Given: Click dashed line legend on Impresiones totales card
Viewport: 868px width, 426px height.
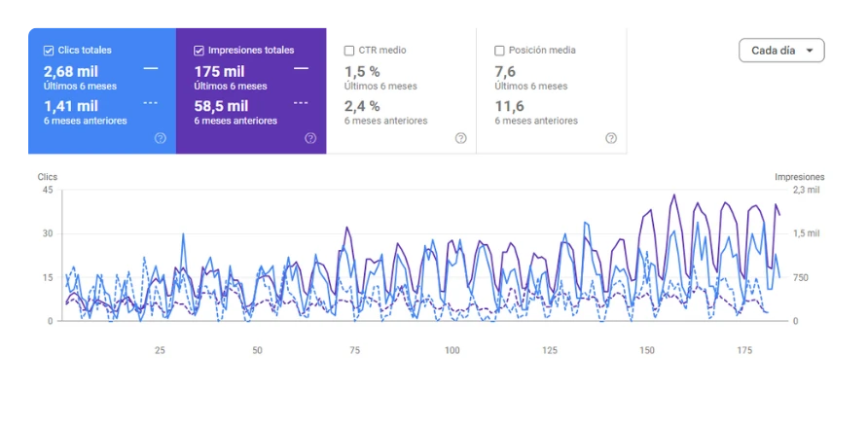Looking at the screenshot, I should (301, 103).
